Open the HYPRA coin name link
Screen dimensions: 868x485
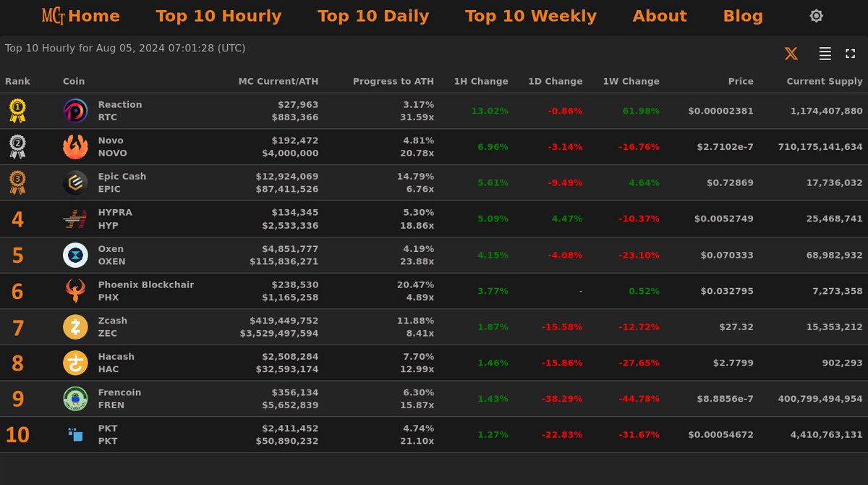coord(115,213)
